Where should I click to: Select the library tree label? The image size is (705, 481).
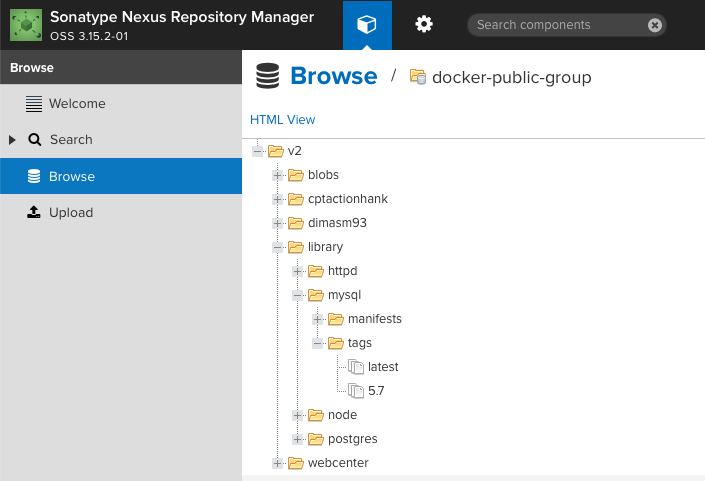325,247
